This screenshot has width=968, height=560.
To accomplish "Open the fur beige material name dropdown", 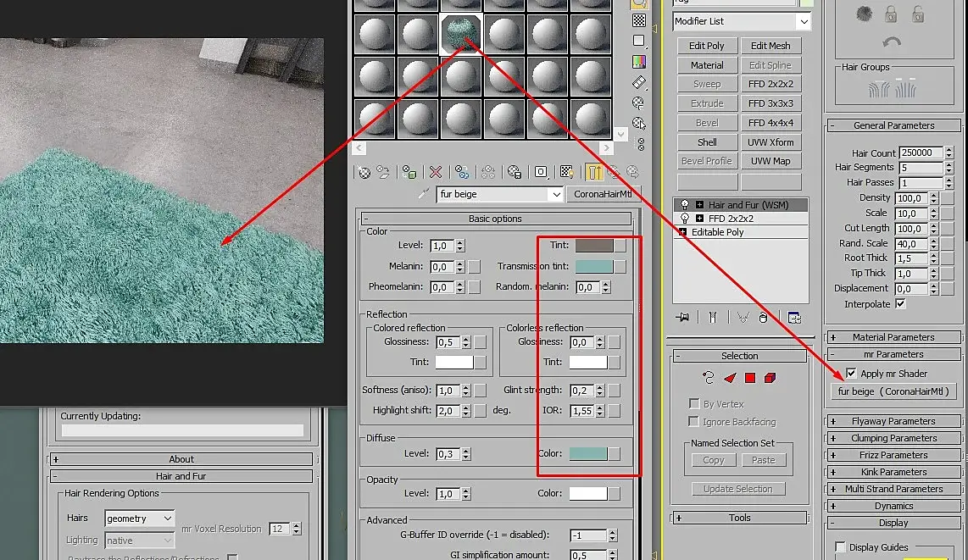I will pos(499,194).
